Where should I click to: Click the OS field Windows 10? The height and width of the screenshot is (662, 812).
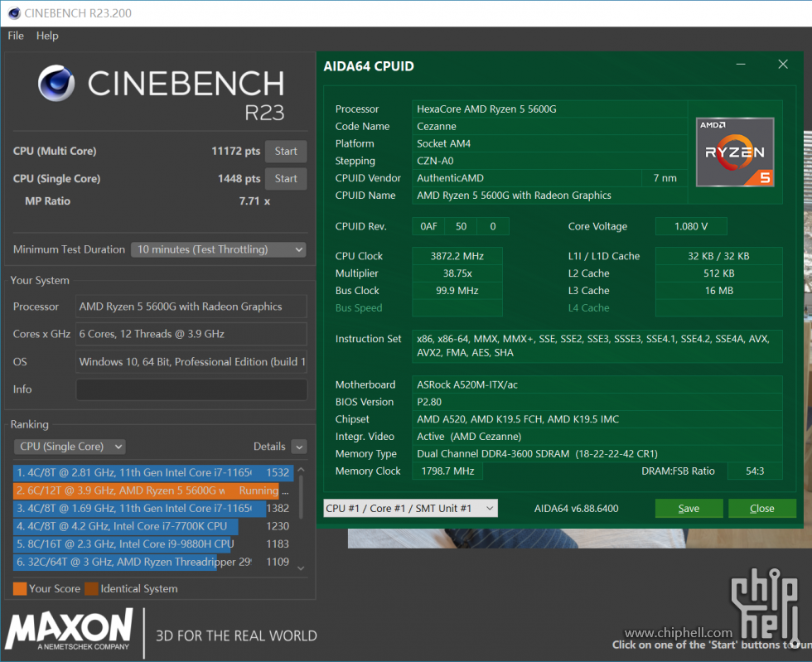[x=191, y=361]
